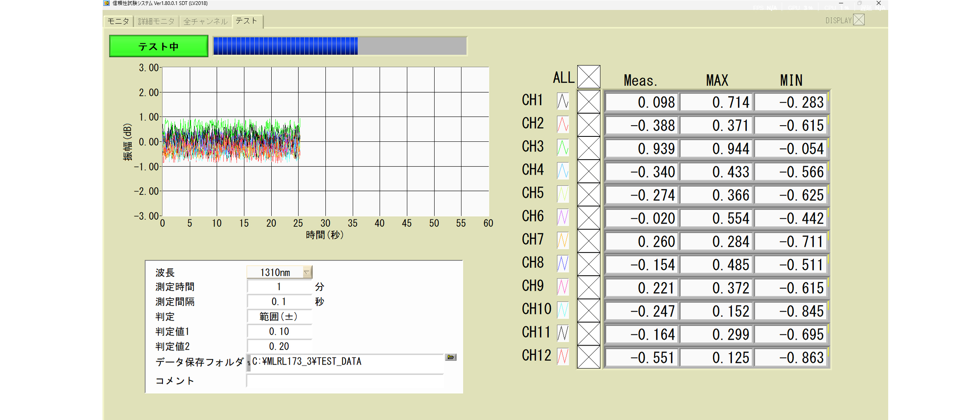Select the テスト tab
Viewport: 980px width, 420px height.
tap(247, 21)
